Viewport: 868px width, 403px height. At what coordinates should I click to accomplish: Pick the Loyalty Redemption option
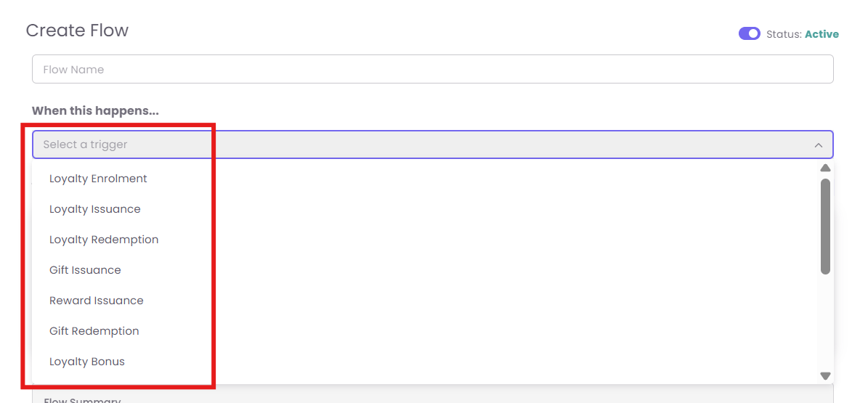(x=104, y=240)
